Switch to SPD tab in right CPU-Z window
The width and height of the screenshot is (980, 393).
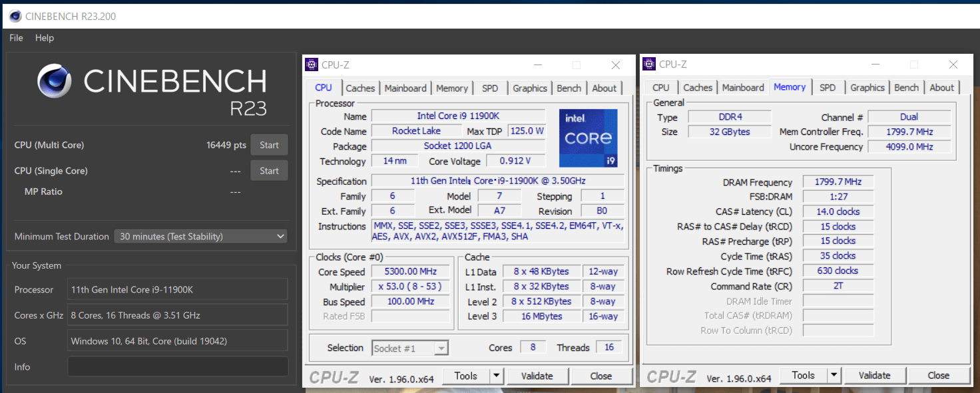(x=828, y=87)
